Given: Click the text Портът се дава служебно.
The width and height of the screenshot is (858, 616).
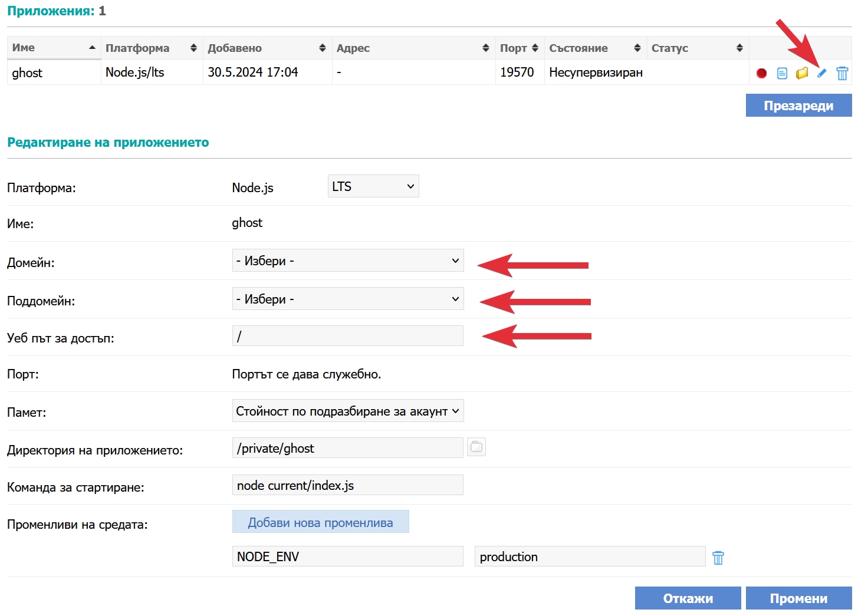Looking at the screenshot, I should (307, 374).
